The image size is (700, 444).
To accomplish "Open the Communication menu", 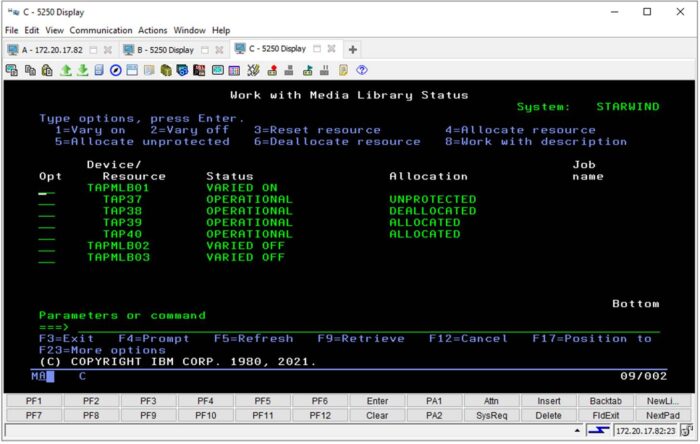I will (103, 30).
